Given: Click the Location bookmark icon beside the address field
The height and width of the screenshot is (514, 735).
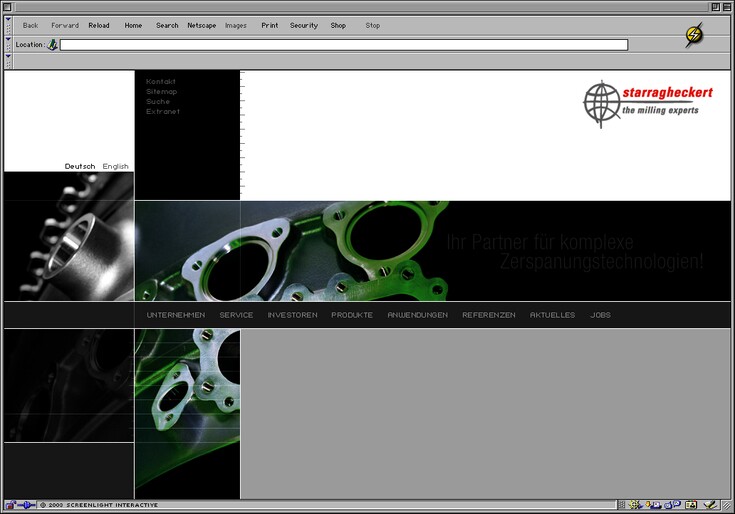Looking at the screenshot, I should click(x=52, y=45).
